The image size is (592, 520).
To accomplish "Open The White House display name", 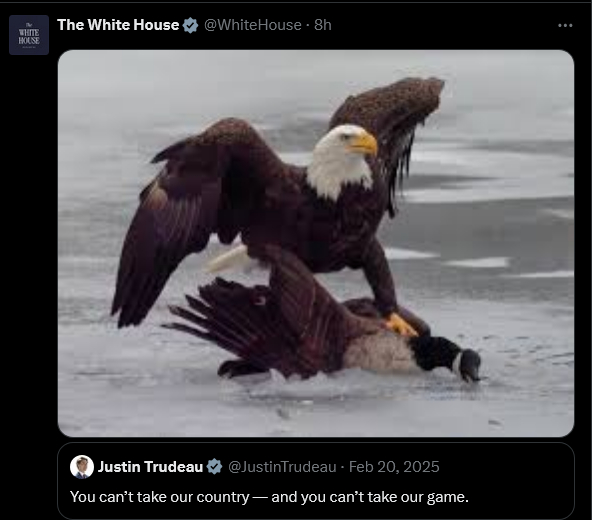I will (x=118, y=25).
